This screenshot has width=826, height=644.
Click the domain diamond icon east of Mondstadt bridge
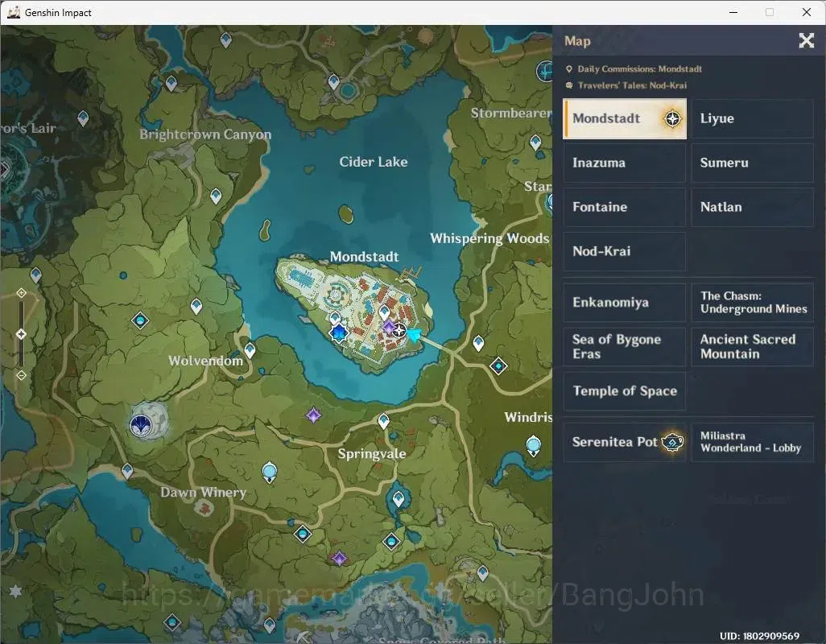[x=498, y=365]
